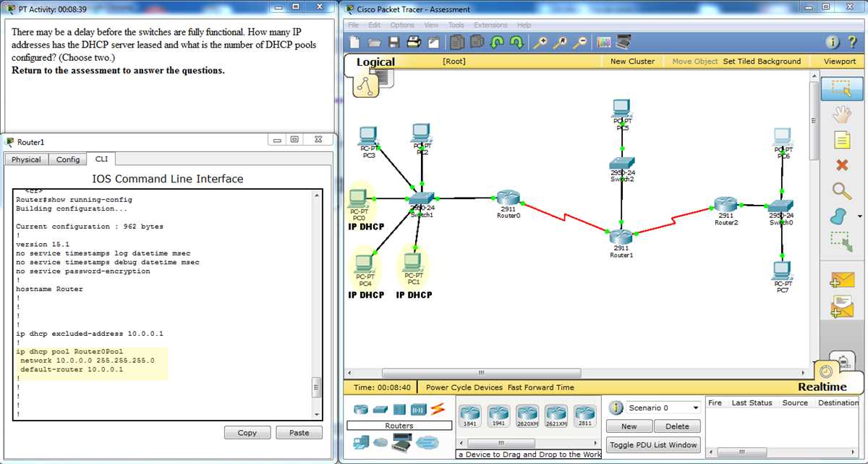
Task: Save the network with the floppy disk icon
Action: pos(393,43)
